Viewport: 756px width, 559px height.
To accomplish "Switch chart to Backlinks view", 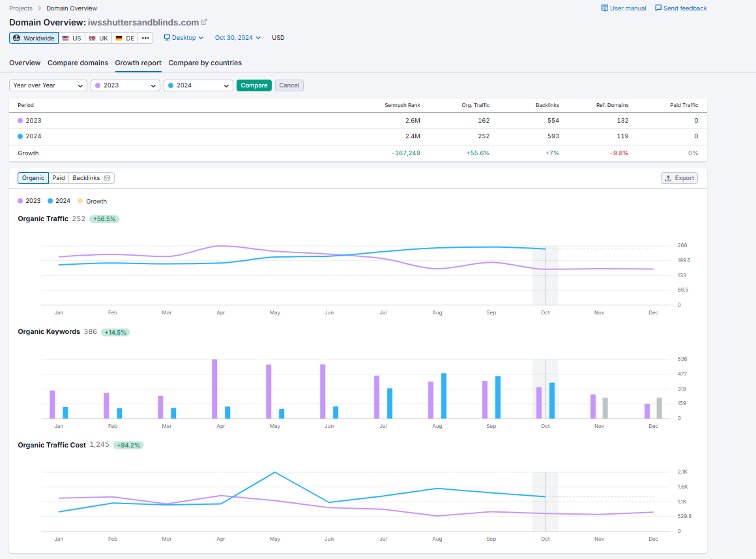I will tap(91, 178).
